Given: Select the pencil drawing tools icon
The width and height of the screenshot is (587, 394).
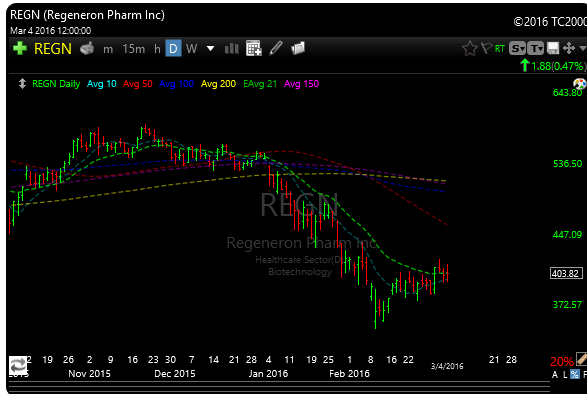Looking at the screenshot, I should (x=276, y=48).
